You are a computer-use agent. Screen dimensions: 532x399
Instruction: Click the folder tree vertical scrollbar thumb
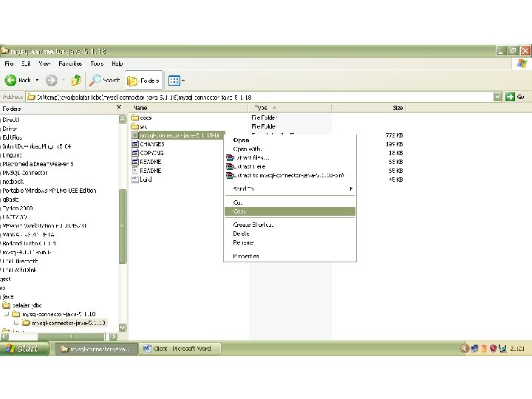[x=123, y=225]
